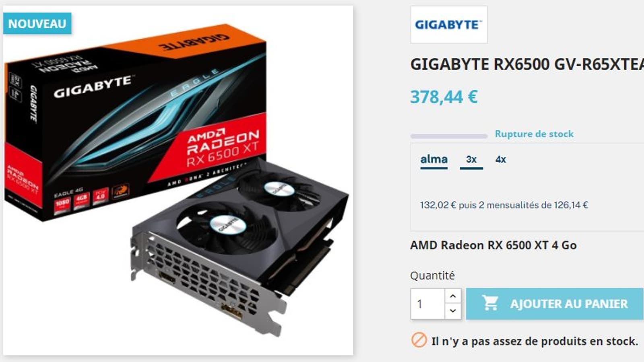This screenshot has height=362, width=644.
Task: Click the product title GIGABYTE RX6500
Action: coord(527,64)
